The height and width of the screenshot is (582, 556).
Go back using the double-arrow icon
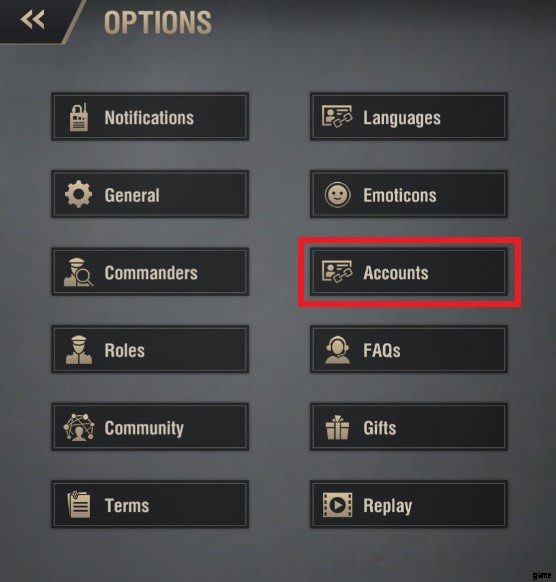[x=33, y=20]
